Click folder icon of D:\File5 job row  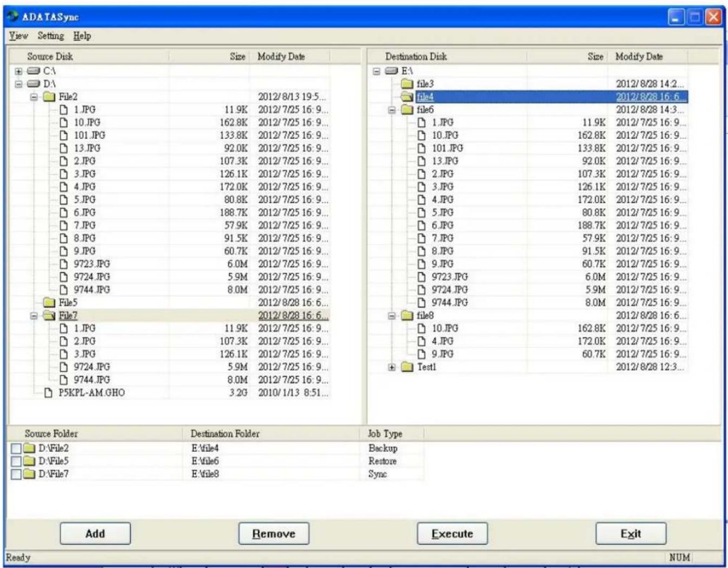[29, 462]
